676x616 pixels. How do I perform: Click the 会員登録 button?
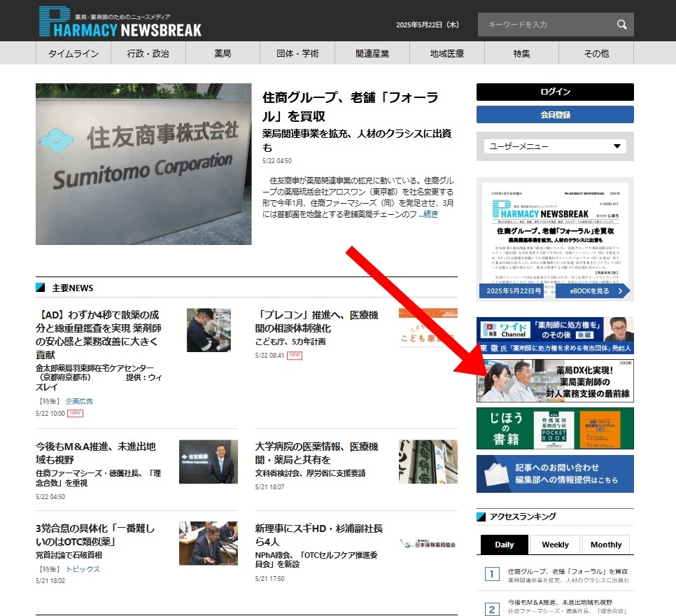click(555, 115)
